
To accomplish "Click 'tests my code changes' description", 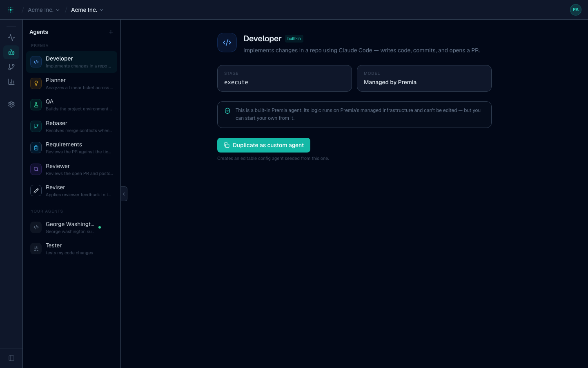I will [69, 253].
